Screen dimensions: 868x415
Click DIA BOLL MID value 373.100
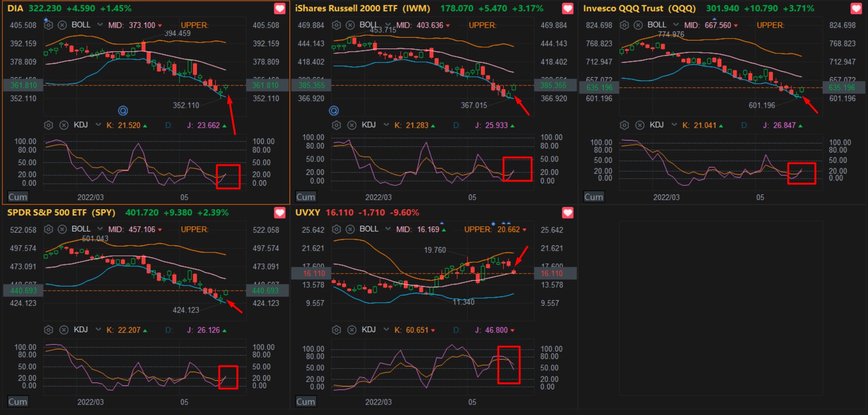pyautogui.click(x=142, y=25)
